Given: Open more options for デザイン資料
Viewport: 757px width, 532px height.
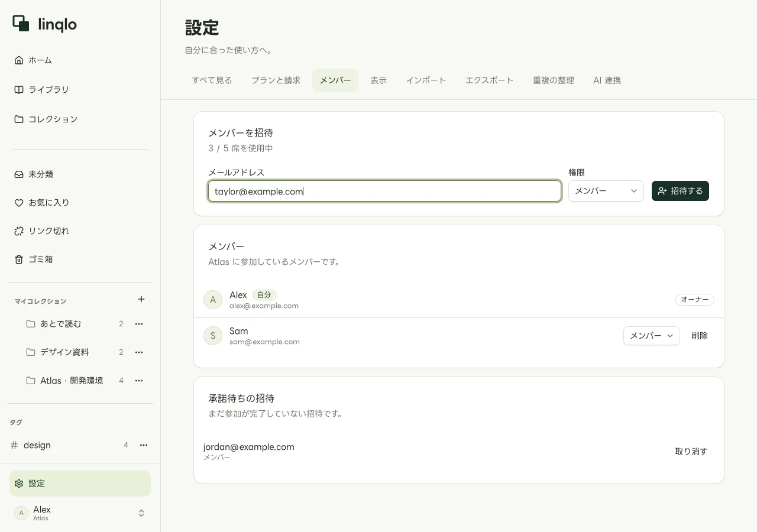Looking at the screenshot, I should pos(139,352).
